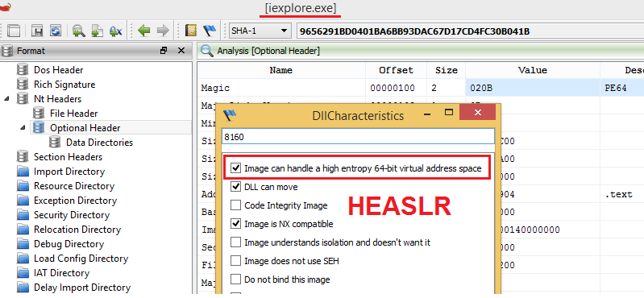Open the SHA-1 hash type dropdown

click(x=260, y=31)
